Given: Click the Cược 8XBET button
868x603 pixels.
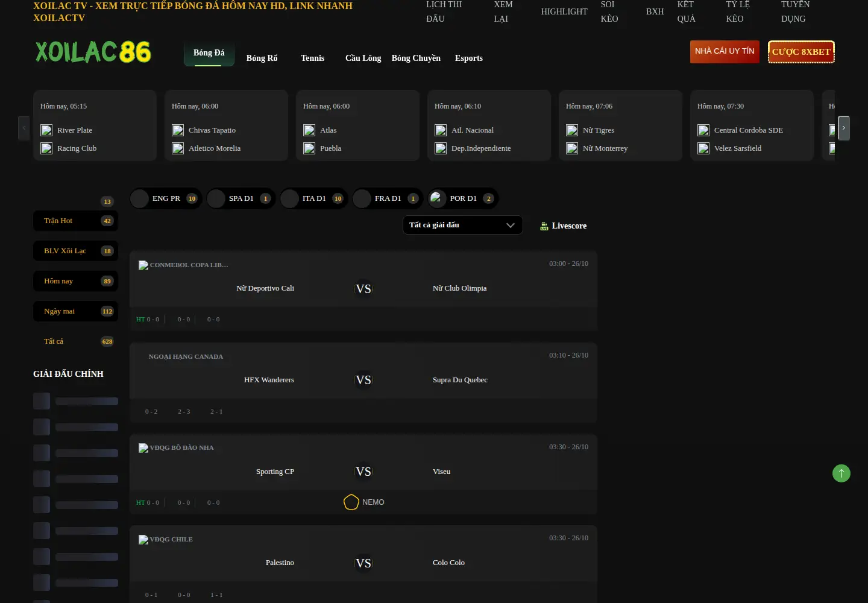Looking at the screenshot, I should (x=801, y=52).
